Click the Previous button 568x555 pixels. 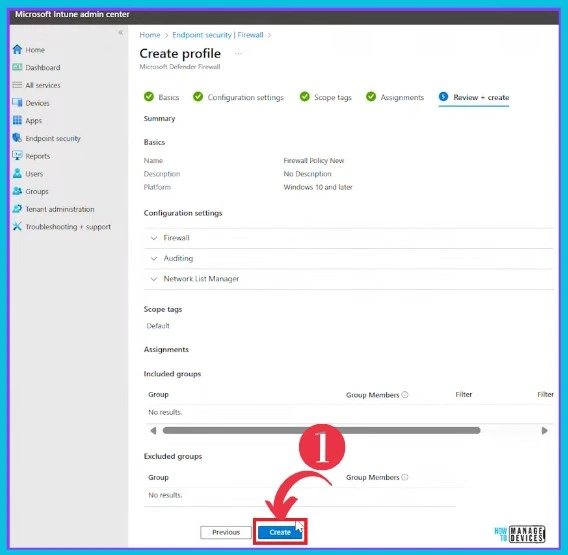pyautogui.click(x=226, y=532)
